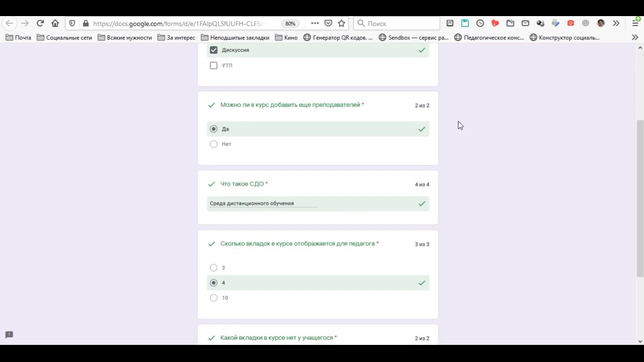
Task: Open Конструктор социаль... bookmark
Action: pyautogui.click(x=565, y=37)
